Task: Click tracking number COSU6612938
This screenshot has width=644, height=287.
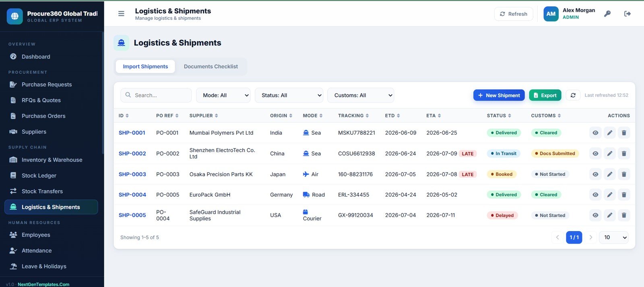Action: [357, 154]
